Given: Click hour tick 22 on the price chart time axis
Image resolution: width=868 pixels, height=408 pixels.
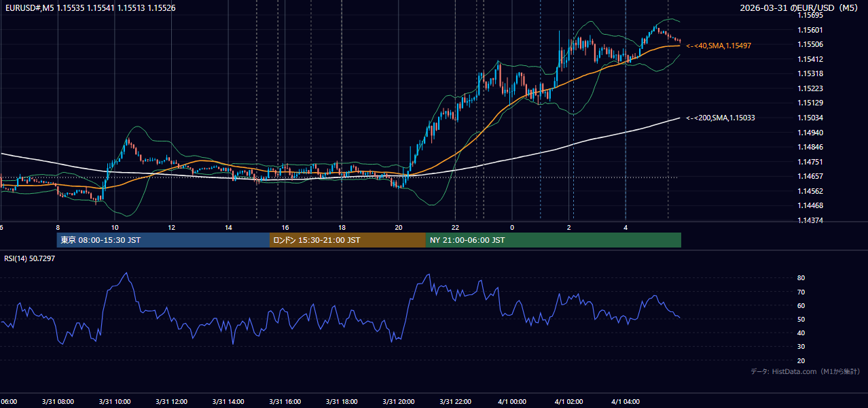Looking at the screenshot, I should 455,227.
